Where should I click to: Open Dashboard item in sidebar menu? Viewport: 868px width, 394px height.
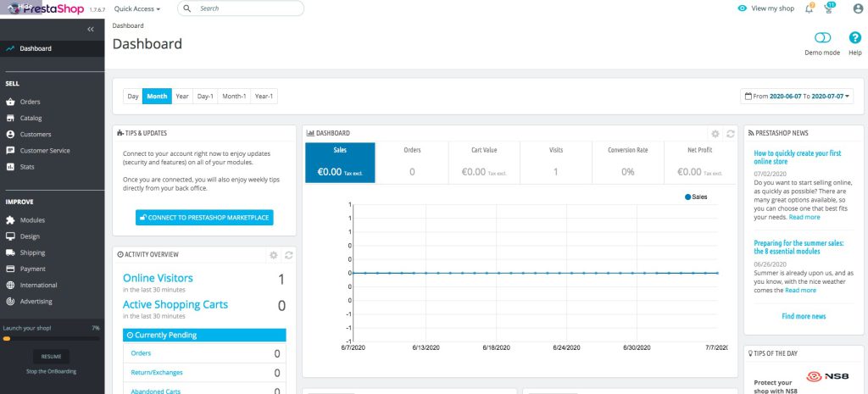click(x=52, y=48)
